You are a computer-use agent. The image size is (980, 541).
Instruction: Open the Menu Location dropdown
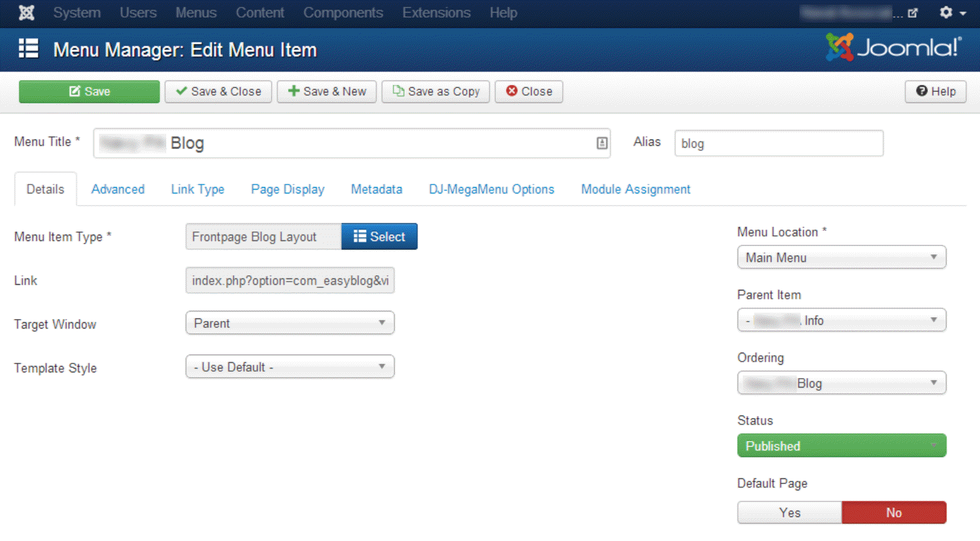pos(841,257)
